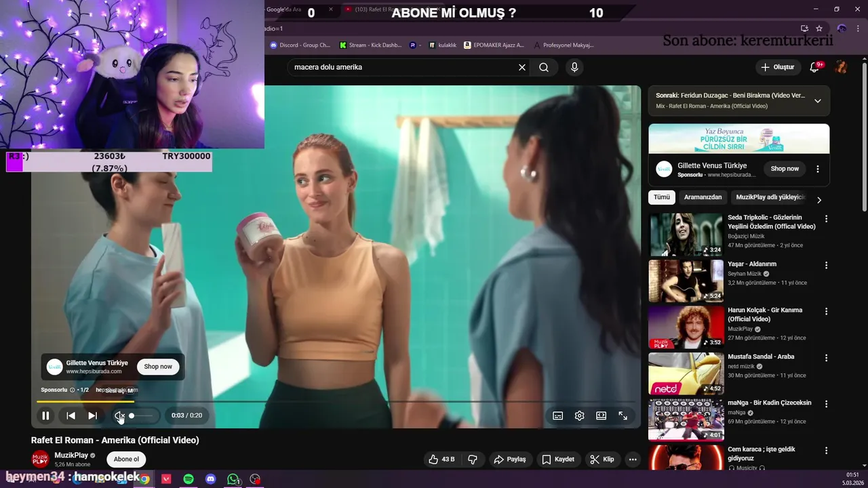Open maNga - Bir Kadın Çizeceksin thumbnail
This screenshot has width=868, height=488.
(686, 420)
